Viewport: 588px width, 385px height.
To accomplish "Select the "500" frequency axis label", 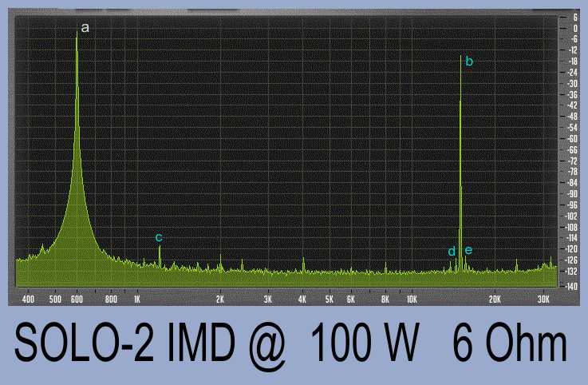I will pos(55,300).
